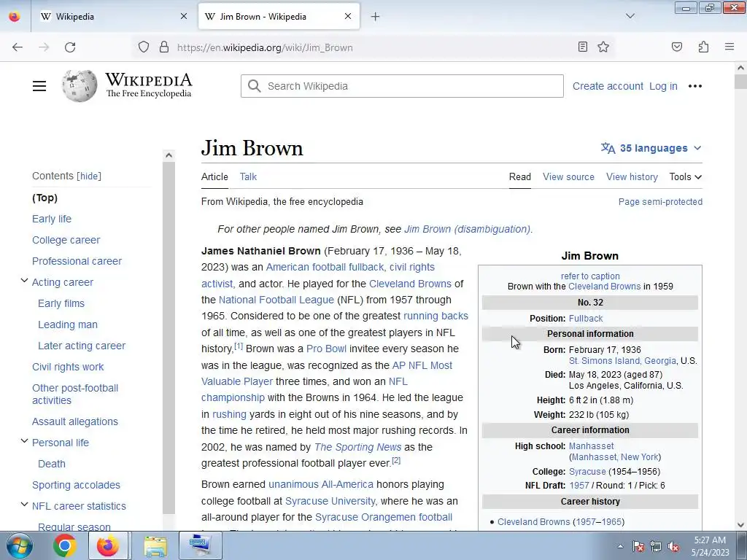This screenshot has height=560, width=747.
Task: Open Wikipedia main menu hamburger
Action: point(39,86)
